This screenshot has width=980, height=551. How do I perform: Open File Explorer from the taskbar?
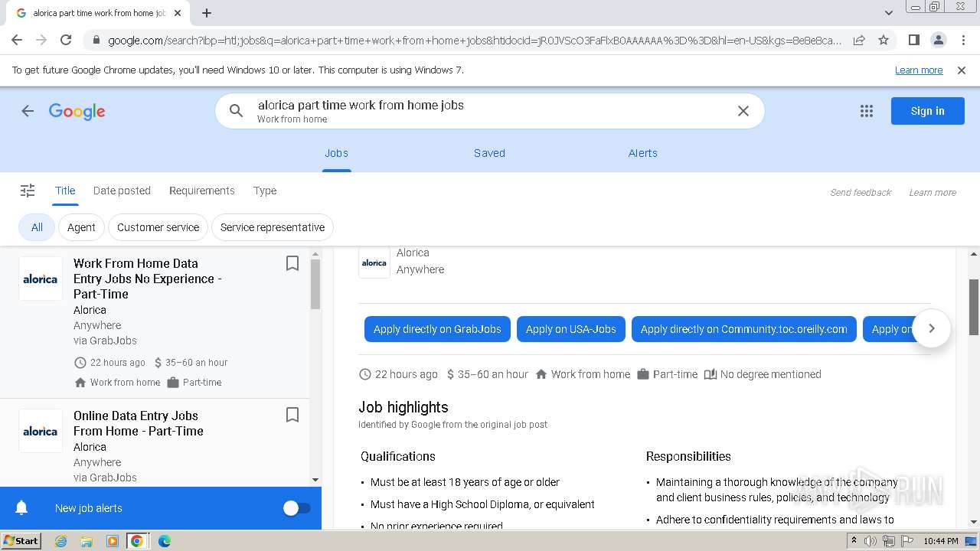pyautogui.click(x=87, y=541)
